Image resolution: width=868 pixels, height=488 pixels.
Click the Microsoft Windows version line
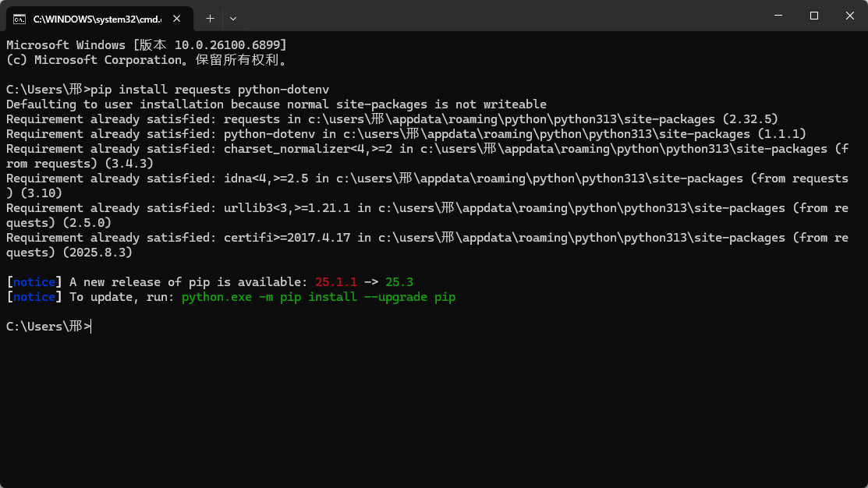pyautogui.click(x=146, y=45)
